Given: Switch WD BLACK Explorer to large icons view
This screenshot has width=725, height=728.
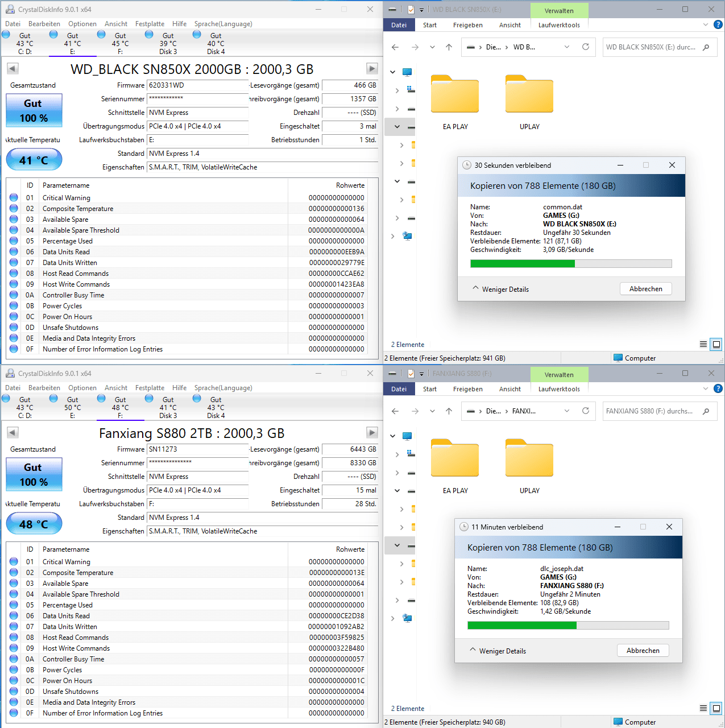Looking at the screenshot, I should (716, 344).
